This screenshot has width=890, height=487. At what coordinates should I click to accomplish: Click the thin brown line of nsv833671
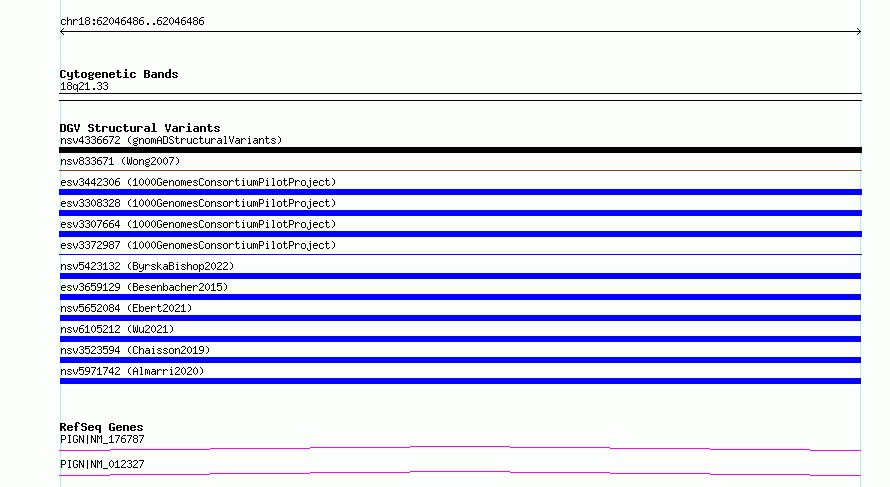click(460, 170)
